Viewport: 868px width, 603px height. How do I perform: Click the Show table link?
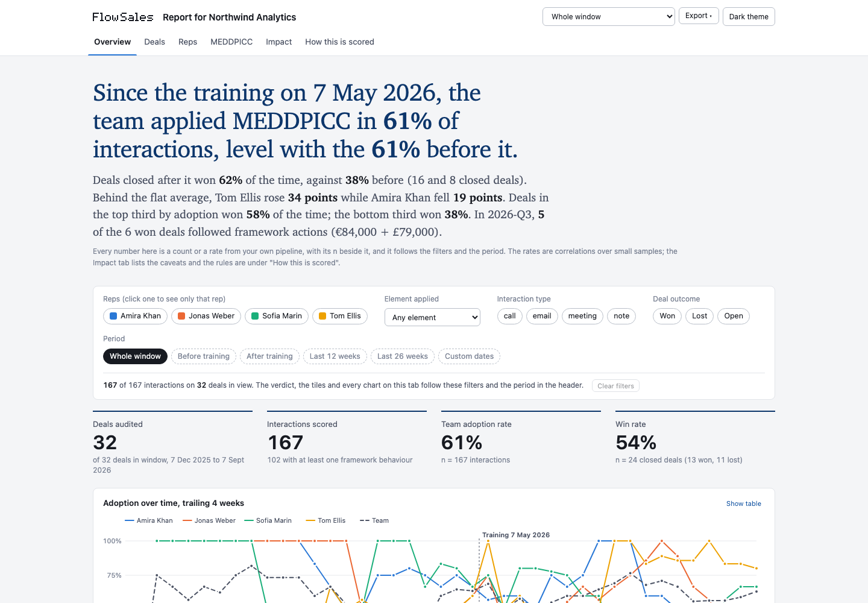click(x=743, y=504)
